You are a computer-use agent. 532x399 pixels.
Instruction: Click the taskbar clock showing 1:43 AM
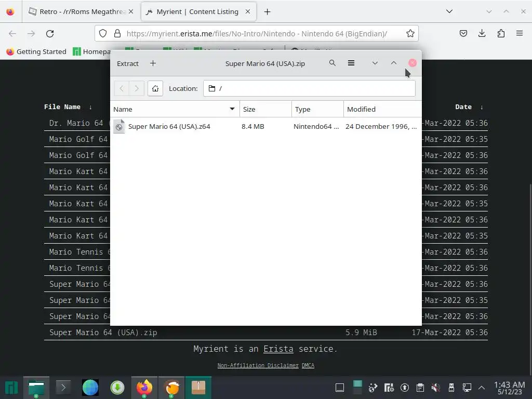(x=510, y=388)
